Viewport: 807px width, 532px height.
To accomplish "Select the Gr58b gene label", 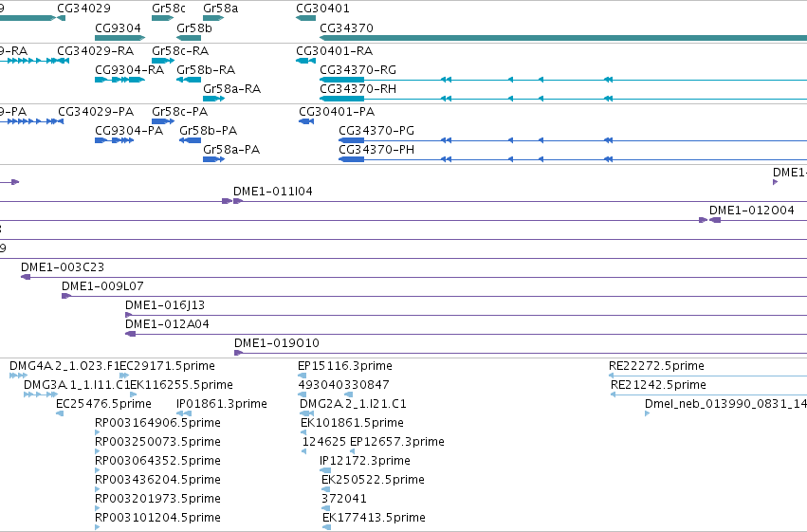I will (194, 28).
